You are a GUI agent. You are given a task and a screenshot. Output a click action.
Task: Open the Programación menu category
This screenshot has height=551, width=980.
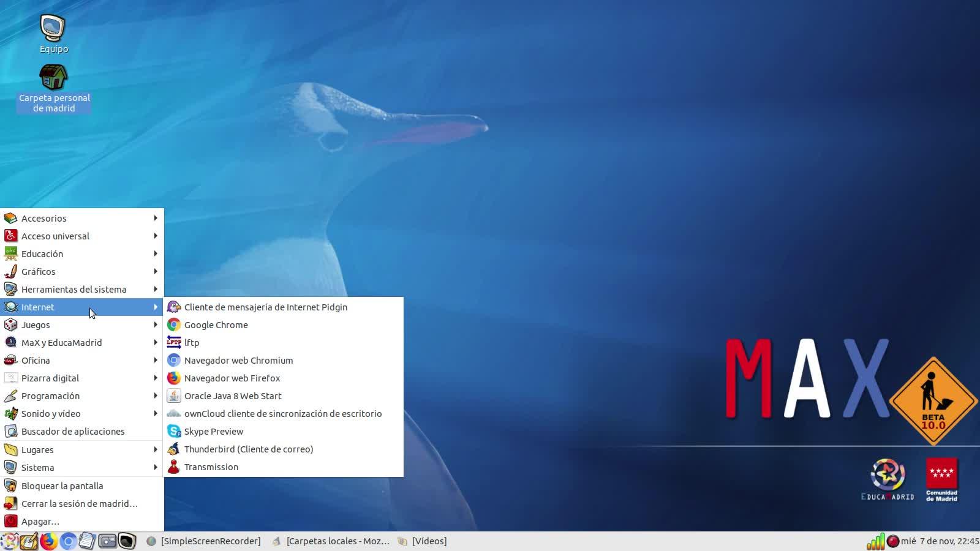point(82,396)
